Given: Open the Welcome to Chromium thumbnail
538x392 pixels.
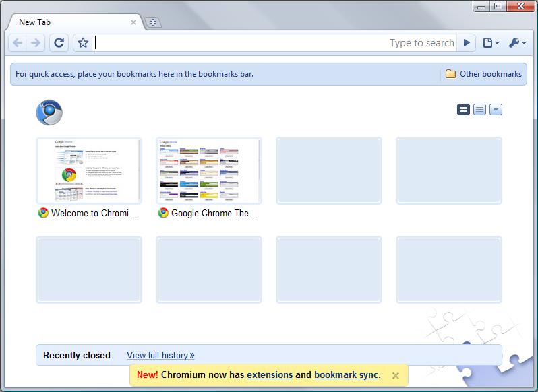Looking at the screenshot, I should coord(89,170).
